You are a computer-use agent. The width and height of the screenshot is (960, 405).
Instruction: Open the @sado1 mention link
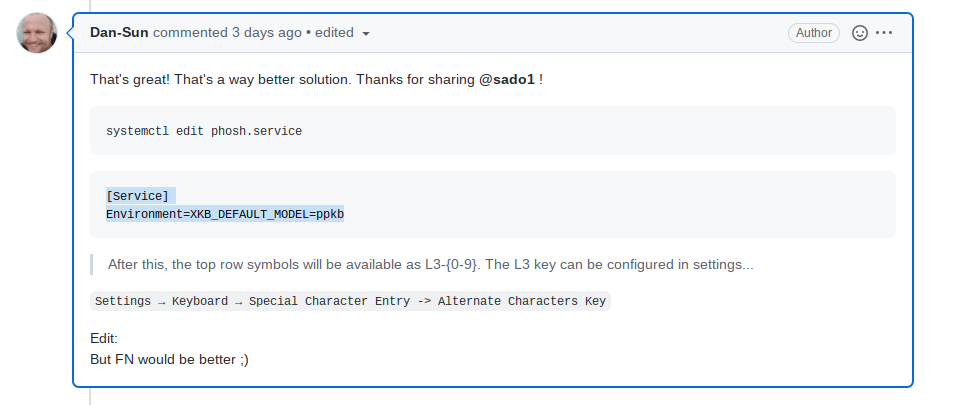[507, 79]
